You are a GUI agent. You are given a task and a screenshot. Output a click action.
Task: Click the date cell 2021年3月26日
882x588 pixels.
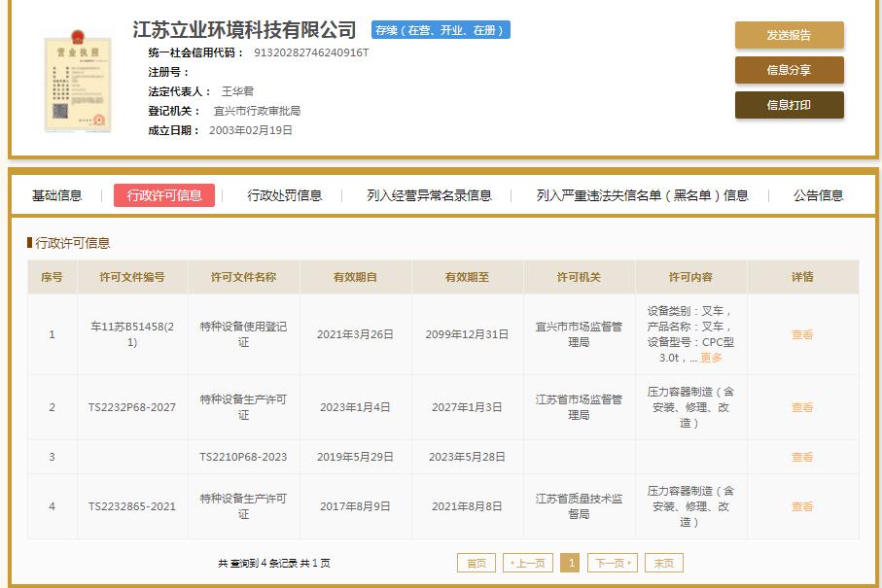tap(355, 334)
